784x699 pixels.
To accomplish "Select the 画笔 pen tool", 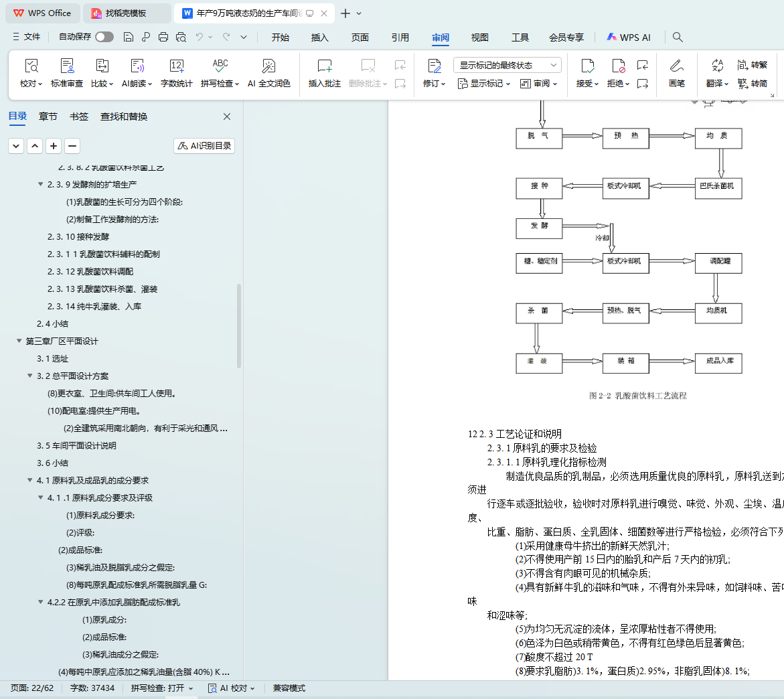I will coord(676,73).
